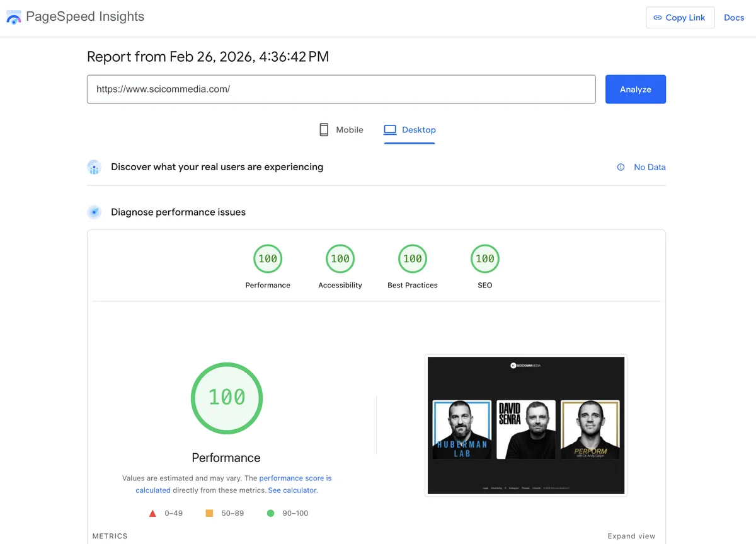Click the info icon beside No Data

621,167
